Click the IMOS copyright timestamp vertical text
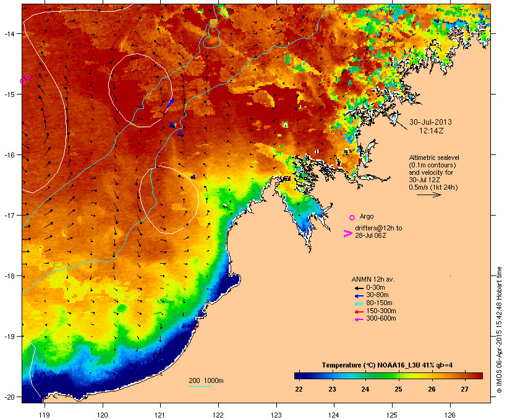Viewport: 507px width, 420px height. click(499, 330)
